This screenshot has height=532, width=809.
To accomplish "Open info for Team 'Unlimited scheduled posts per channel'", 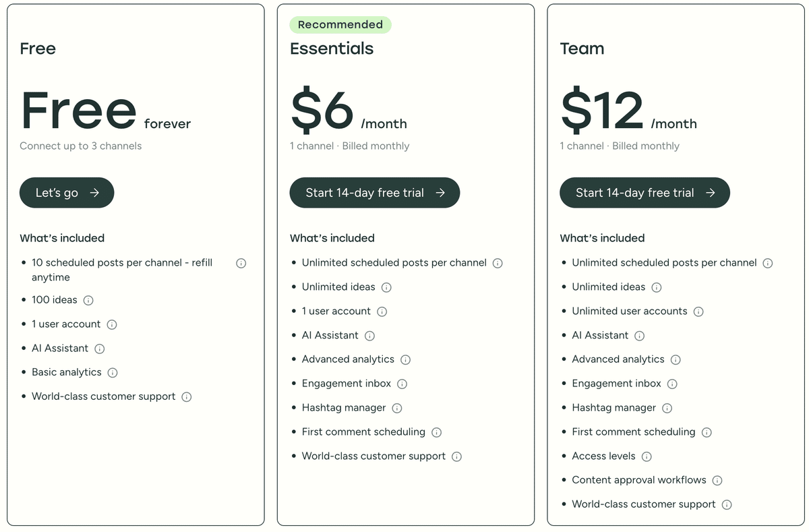I will 768,263.
